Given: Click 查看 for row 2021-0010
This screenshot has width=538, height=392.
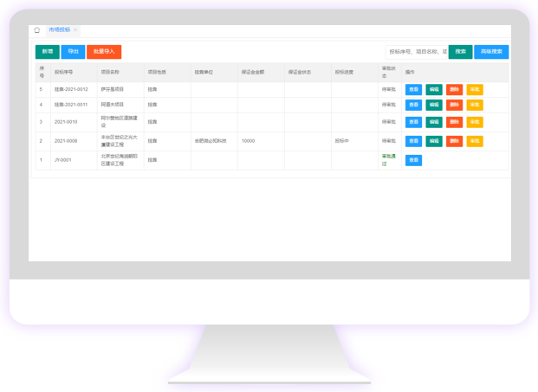Looking at the screenshot, I should tap(413, 123).
